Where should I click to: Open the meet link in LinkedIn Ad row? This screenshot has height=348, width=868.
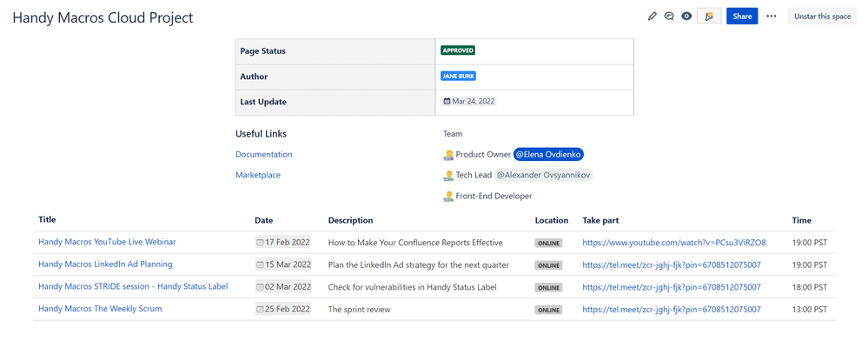[x=672, y=264]
